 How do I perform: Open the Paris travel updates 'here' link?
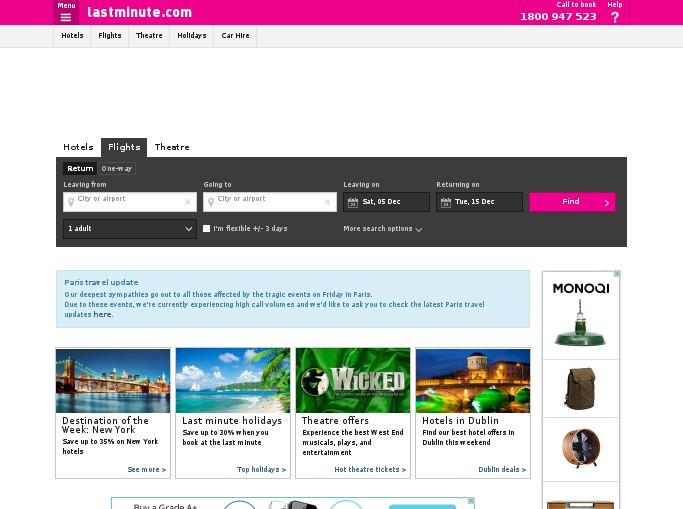(102, 314)
